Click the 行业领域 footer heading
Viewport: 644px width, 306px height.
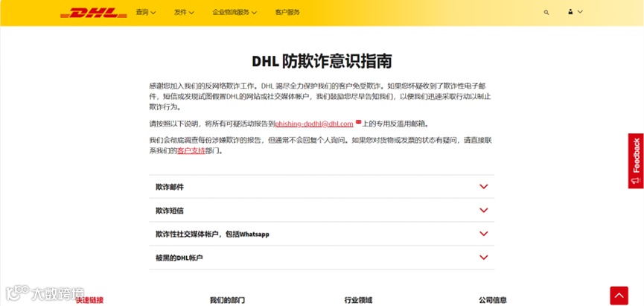(358, 300)
